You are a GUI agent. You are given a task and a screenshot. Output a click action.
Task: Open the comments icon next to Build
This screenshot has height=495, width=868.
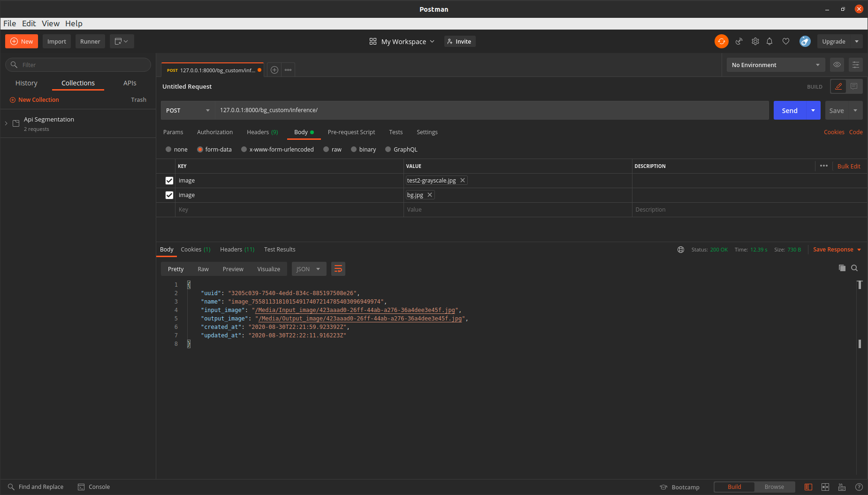tap(854, 86)
